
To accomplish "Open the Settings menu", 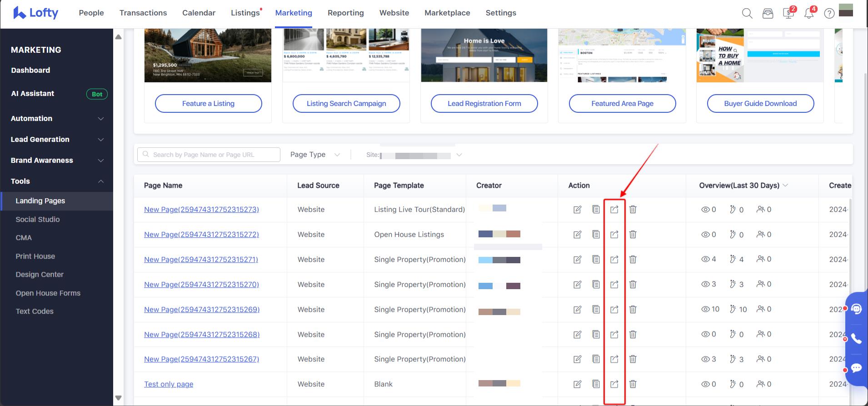I will tap(501, 13).
